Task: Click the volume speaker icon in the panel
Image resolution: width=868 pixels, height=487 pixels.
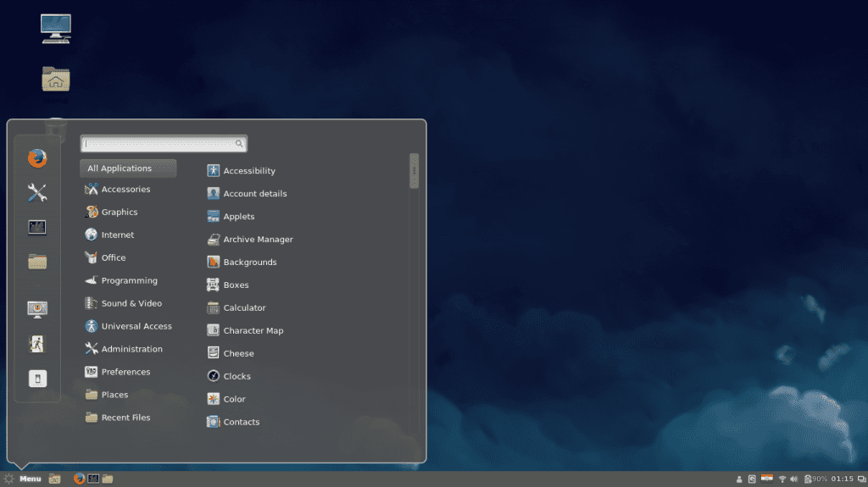Action: click(x=795, y=479)
